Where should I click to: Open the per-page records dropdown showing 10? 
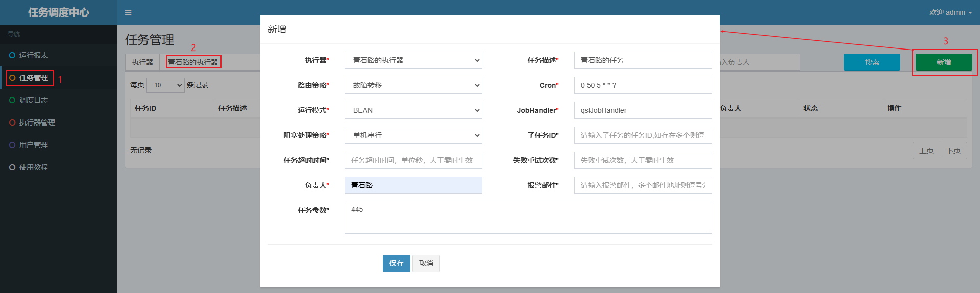(x=165, y=85)
